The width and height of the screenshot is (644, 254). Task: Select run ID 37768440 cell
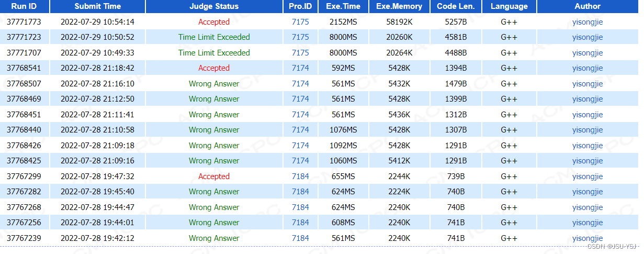[24, 130]
